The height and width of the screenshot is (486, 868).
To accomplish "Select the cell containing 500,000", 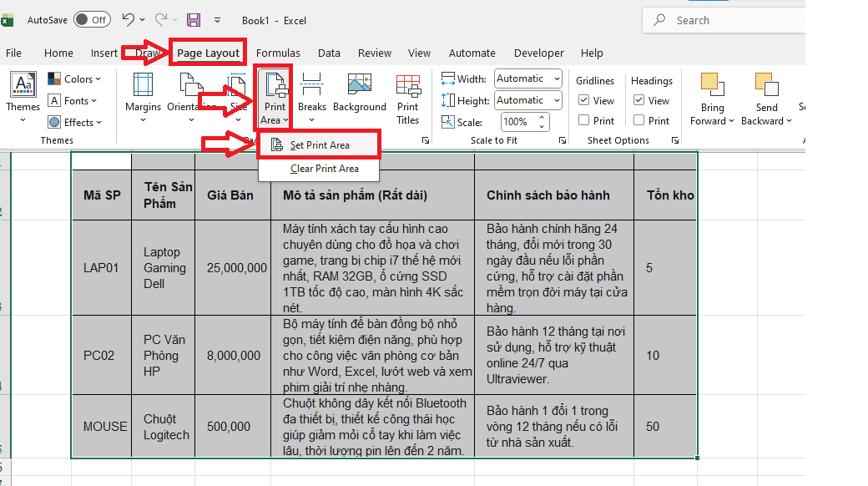I will coord(233,427).
